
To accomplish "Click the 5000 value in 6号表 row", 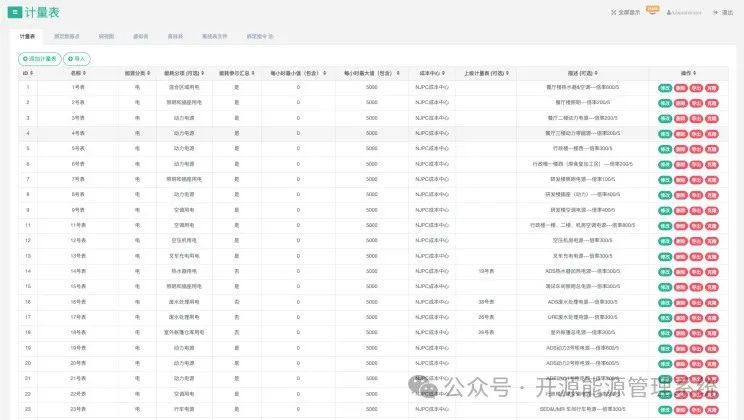I will point(372,164).
